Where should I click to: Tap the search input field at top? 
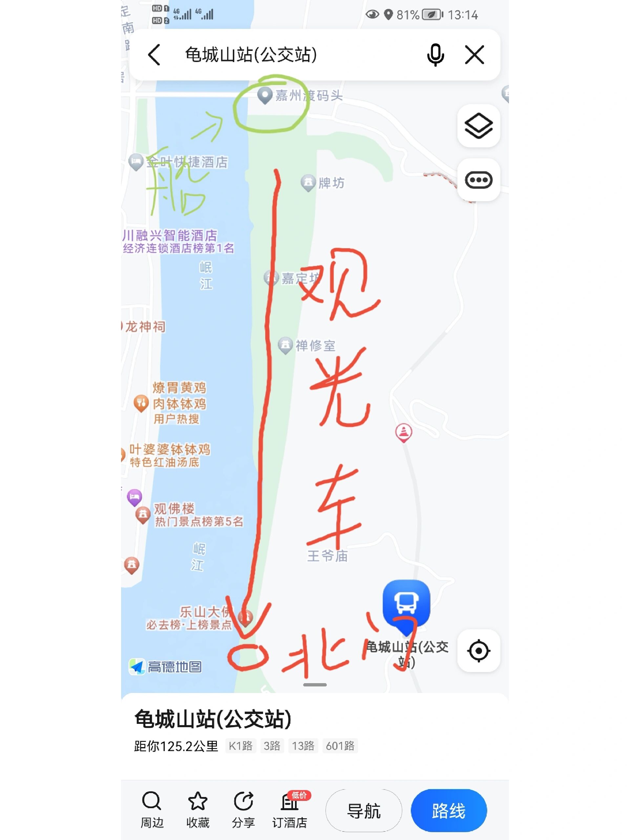coord(315,54)
